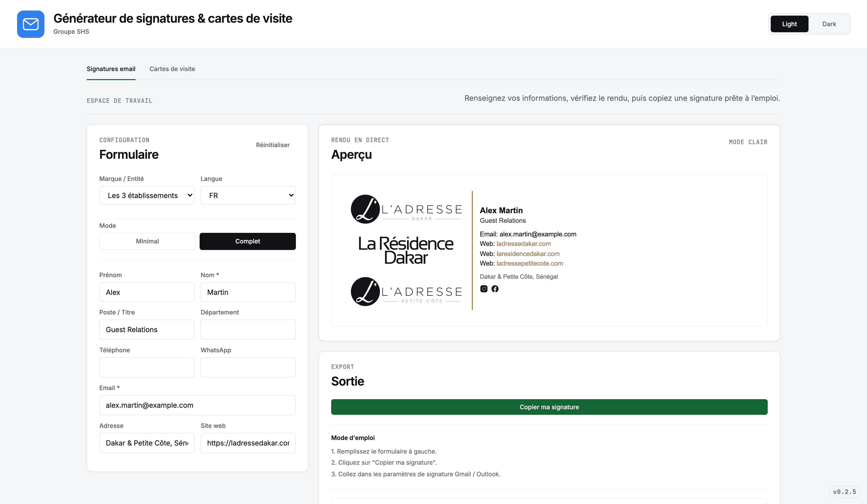Open the ladressepetitecote.com link
Image resolution: width=867 pixels, height=504 pixels.
point(530,263)
